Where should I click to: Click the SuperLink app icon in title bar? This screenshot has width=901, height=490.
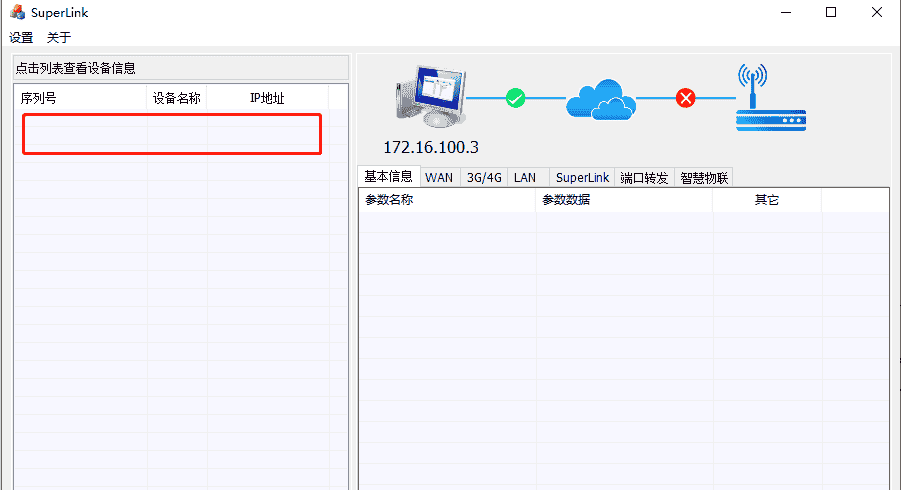[x=17, y=13]
